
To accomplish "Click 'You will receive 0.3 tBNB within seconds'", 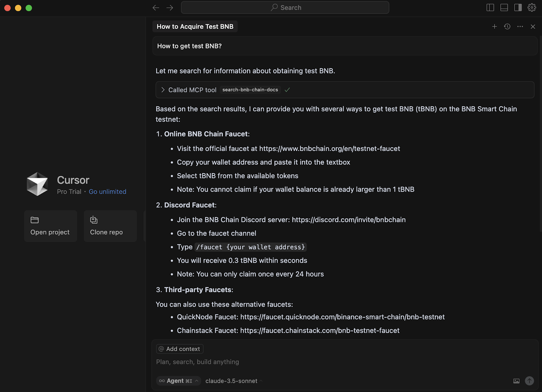I will (242, 261).
